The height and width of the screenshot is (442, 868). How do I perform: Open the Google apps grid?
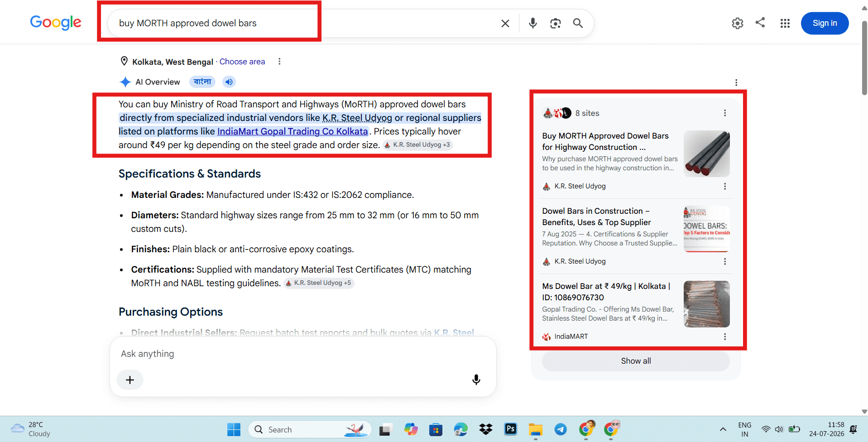[785, 23]
